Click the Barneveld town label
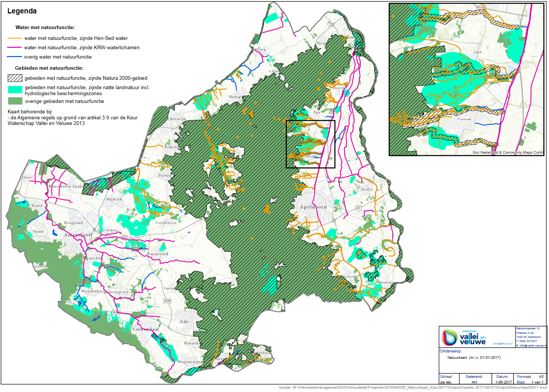This screenshot has width=549, height=392. pyautogui.click(x=158, y=254)
